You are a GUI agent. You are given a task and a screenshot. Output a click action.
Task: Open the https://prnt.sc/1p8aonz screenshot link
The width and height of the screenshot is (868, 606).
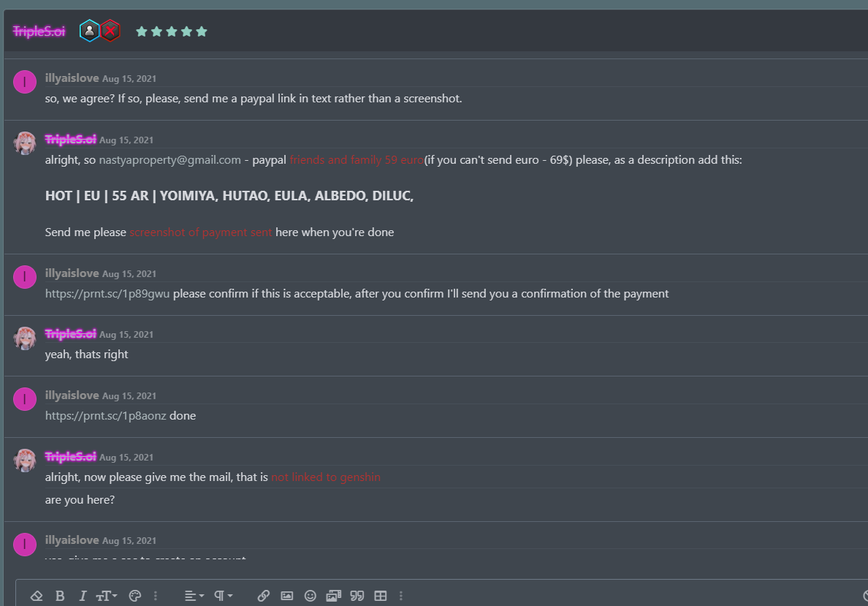[106, 416]
